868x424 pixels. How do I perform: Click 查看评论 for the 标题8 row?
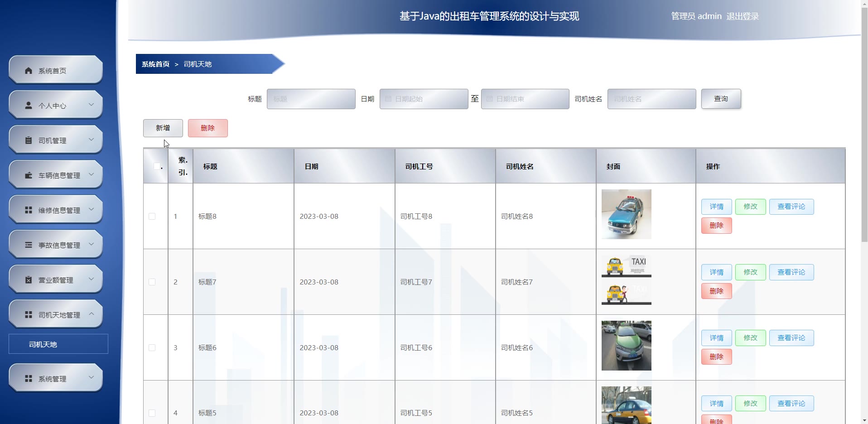click(x=791, y=207)
